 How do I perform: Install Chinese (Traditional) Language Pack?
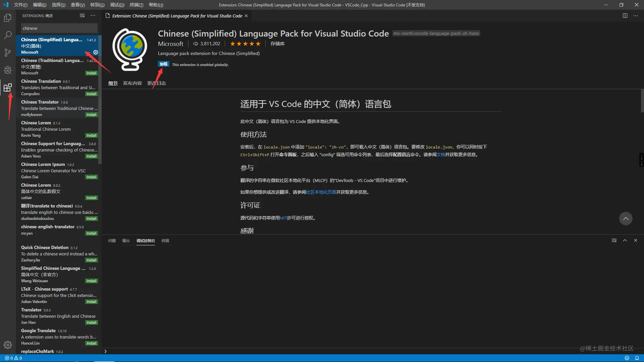point(91,73)
